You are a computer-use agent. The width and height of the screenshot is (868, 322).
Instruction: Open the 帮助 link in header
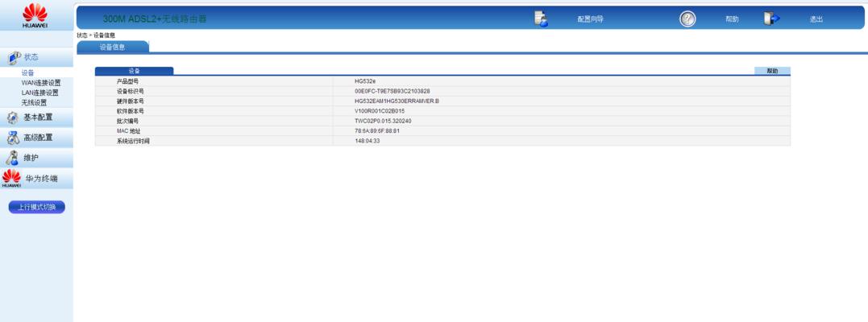[x=732, y=19]
